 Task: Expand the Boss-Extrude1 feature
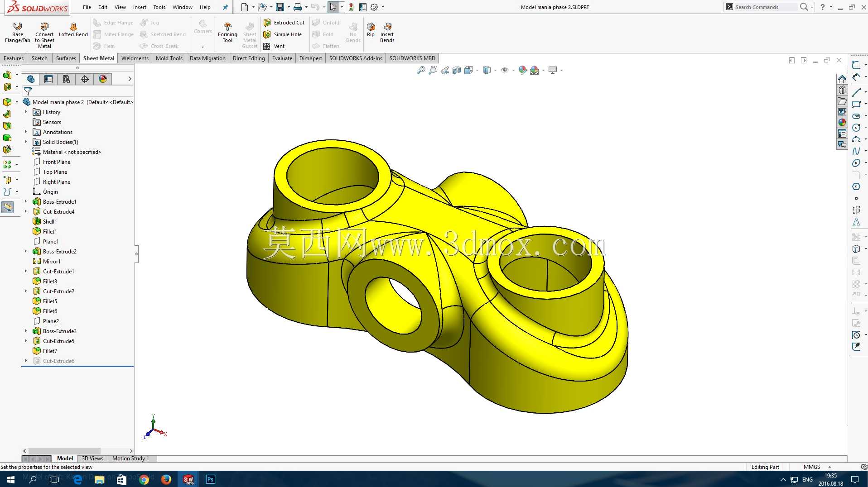point(26,201)
